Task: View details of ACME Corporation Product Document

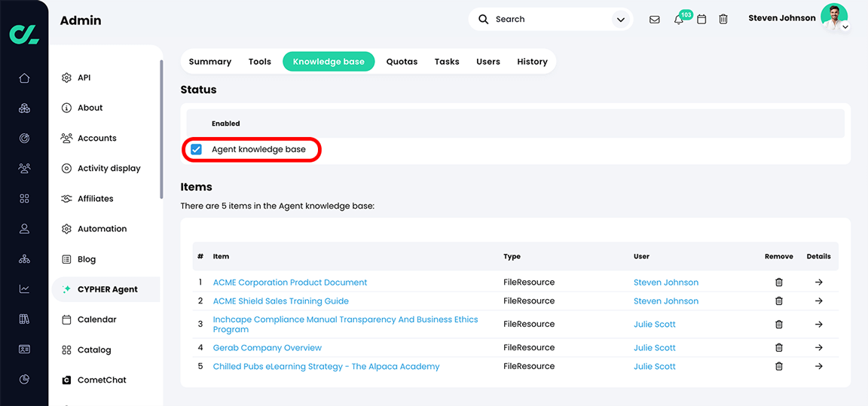Action: click(819, 282)
